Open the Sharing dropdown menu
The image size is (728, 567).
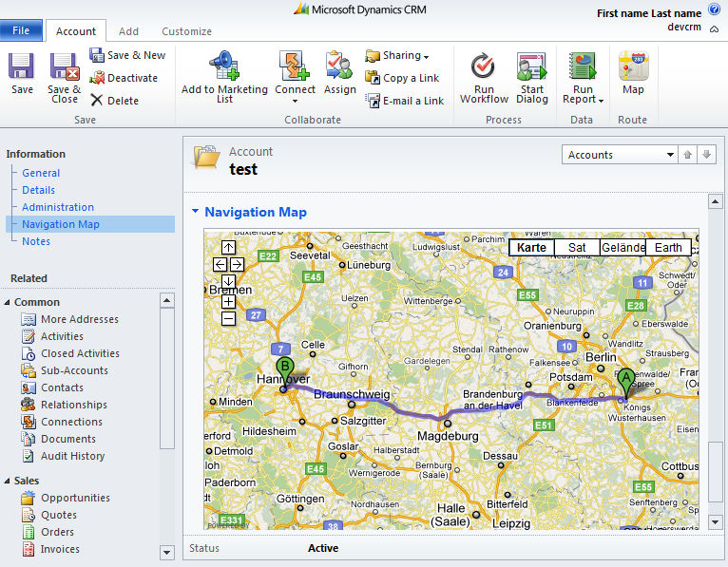click(x=397, y=55)
